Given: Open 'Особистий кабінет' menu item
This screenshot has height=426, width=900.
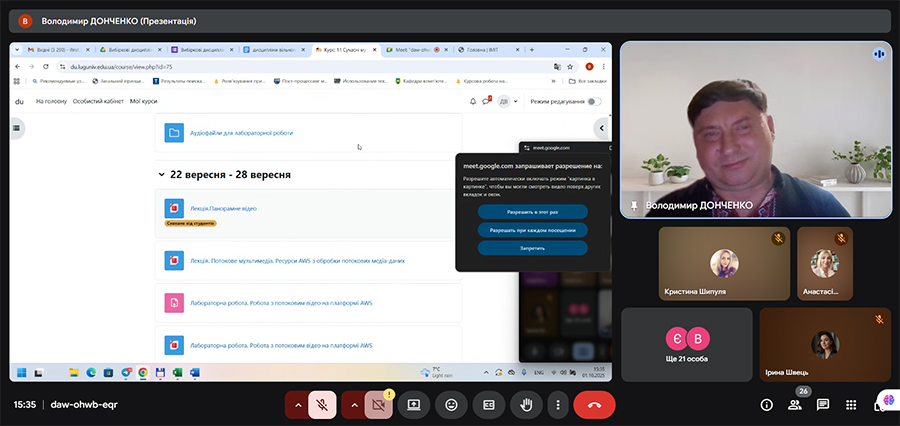Looking at the screenshot, I should pos(98,101).
